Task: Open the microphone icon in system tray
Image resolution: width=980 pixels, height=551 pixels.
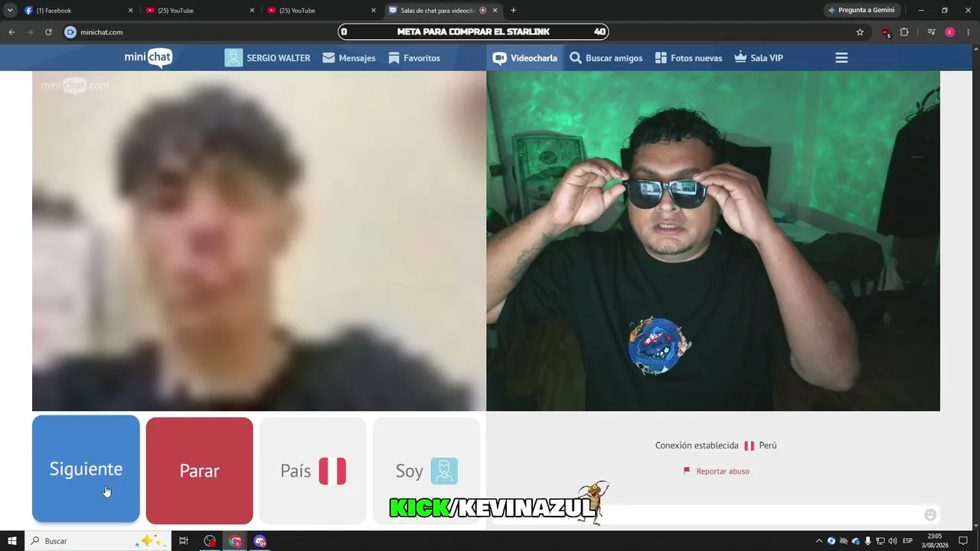Action: (867, 541)
